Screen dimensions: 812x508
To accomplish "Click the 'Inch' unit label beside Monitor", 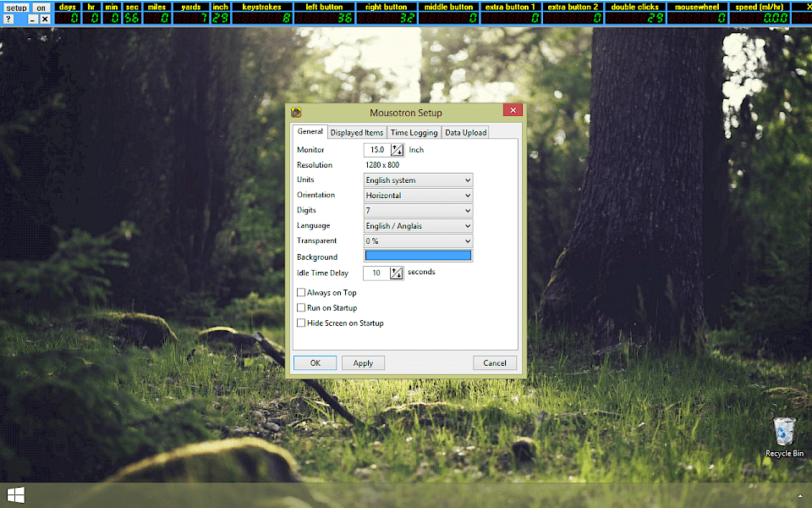I will tap(416, 150).
